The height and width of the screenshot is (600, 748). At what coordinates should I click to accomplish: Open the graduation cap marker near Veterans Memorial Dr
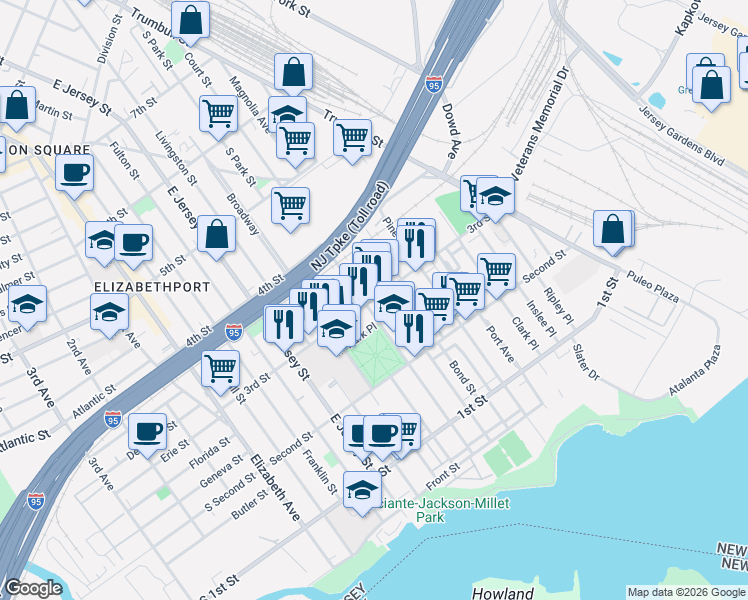495,199
